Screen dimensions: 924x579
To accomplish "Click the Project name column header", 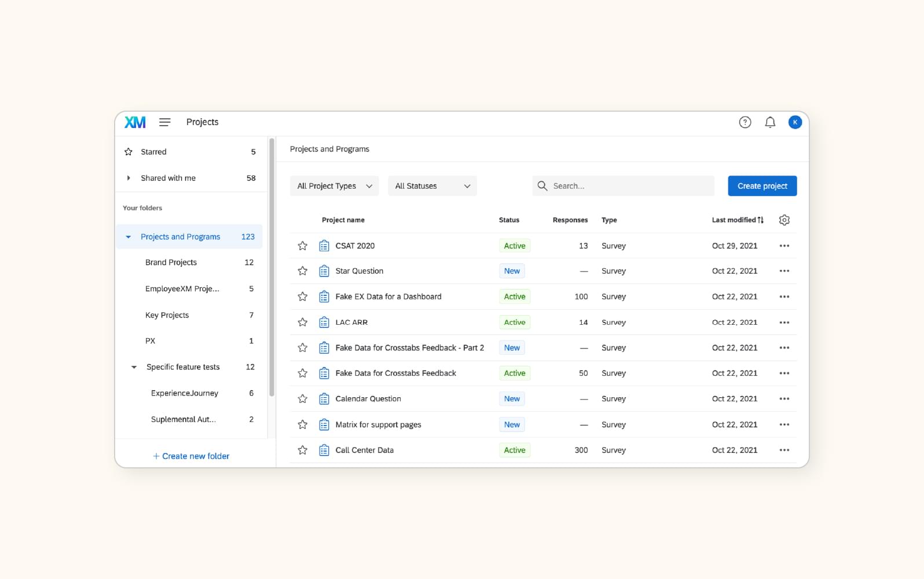I will coord(343,220).
